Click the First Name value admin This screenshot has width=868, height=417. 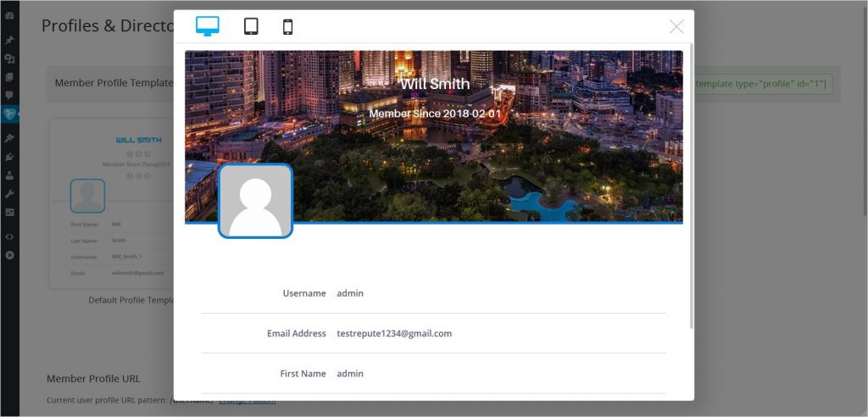(x=350, y=373)
